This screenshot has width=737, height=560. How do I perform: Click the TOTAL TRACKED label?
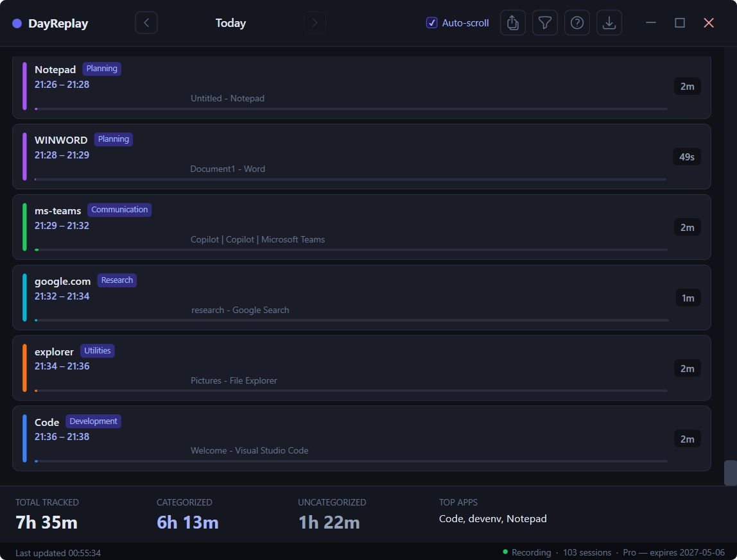pos(47,502)
